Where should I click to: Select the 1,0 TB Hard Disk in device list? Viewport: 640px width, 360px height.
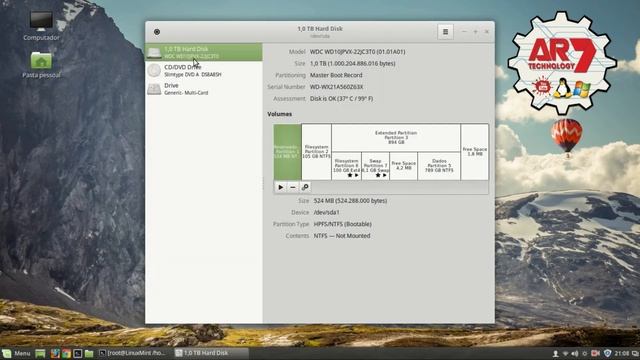(x=204, y=52)
